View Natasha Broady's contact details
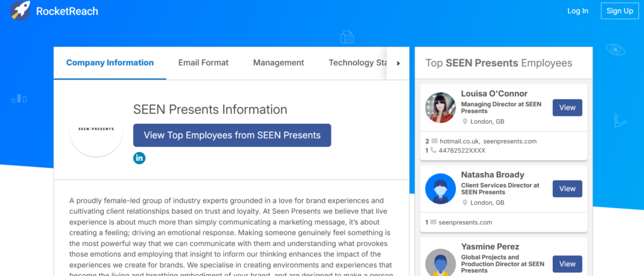The image size is (644, 276). point(567,189)
